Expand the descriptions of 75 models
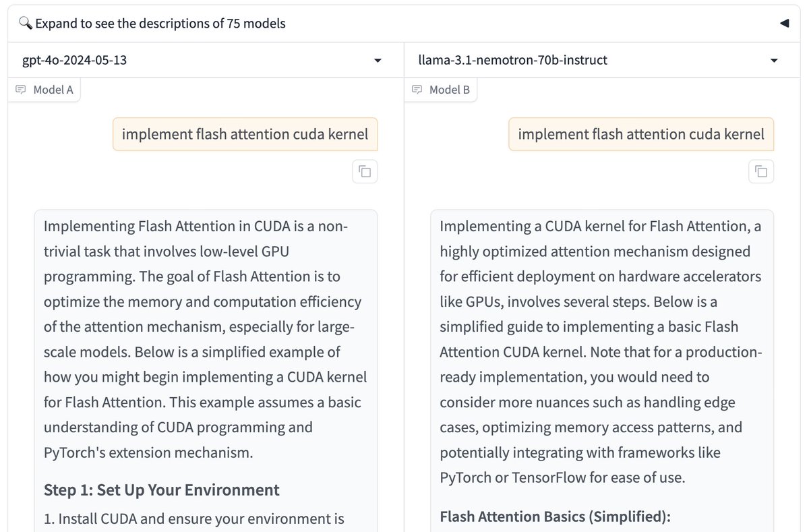Image resolution: width=809 pixels, height=532 pixels. click(x=160, y=24)
